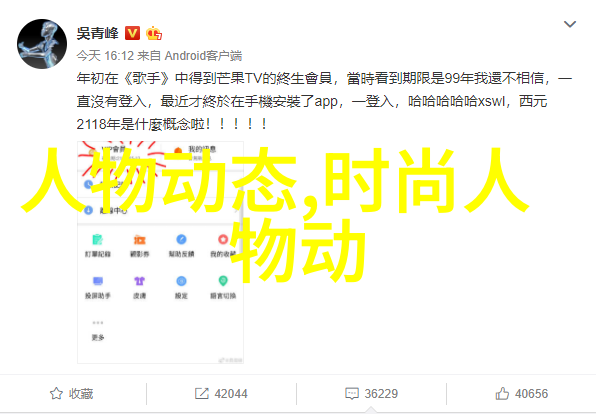Click the 投屏助手 screen-cast icon
This screenshot has height=414, width=596.
pos(98,281)
